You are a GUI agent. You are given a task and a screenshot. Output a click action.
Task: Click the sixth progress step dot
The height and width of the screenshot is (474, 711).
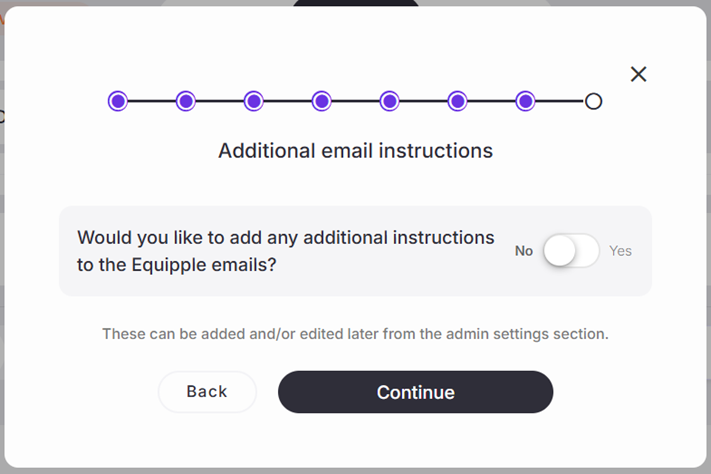coord(457,101)
